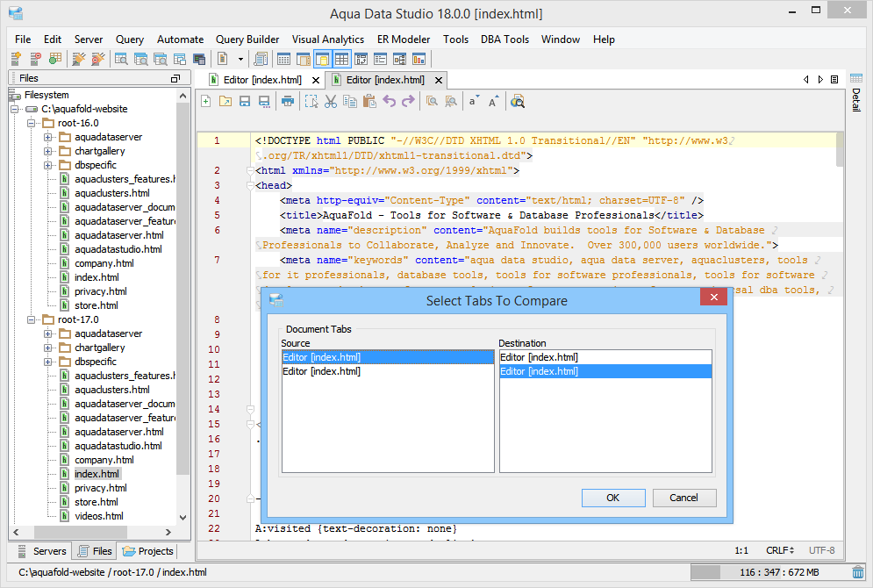Expand chartgallery folder under root-17.0
This screenshot has height=588, width=873.
pyautogui.click(x=48, y=348)
